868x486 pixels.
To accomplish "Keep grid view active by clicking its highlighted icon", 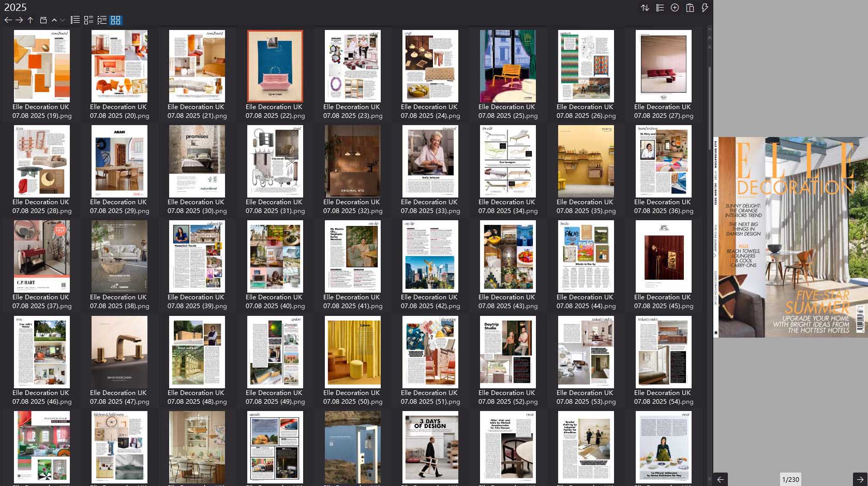I will 116,20.
